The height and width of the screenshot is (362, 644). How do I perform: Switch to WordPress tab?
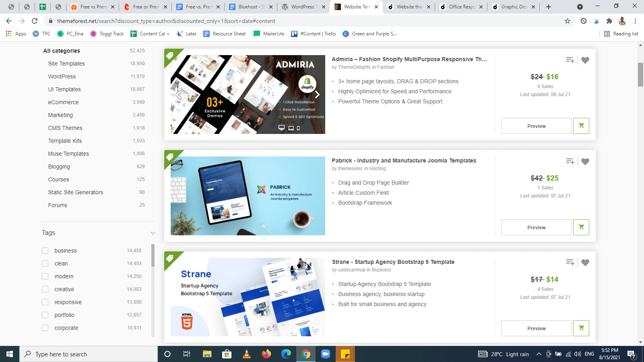[303, 7]
